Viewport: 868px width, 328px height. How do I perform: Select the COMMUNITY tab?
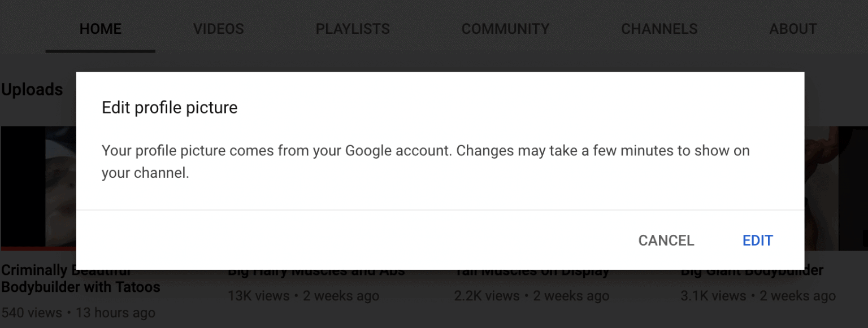click(x=505, y=29)
